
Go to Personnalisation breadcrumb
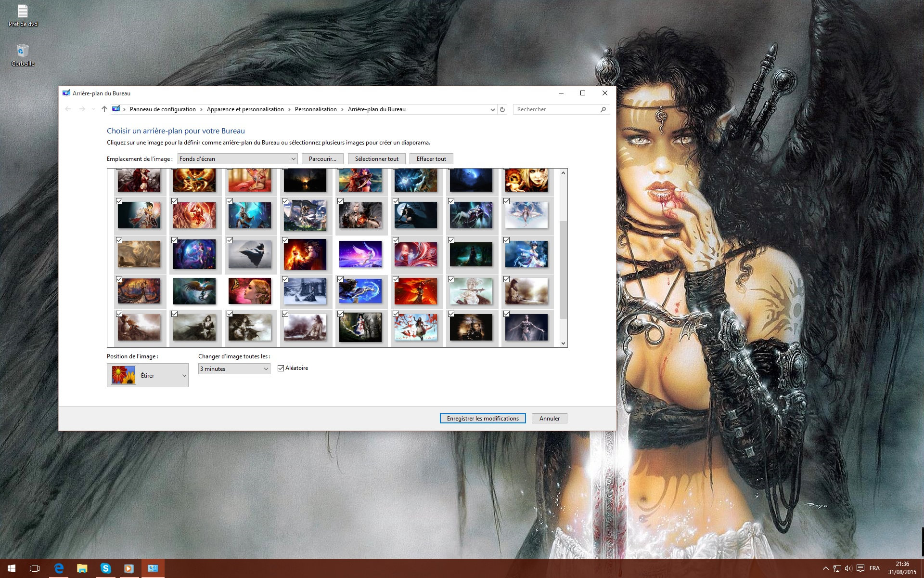316,109
